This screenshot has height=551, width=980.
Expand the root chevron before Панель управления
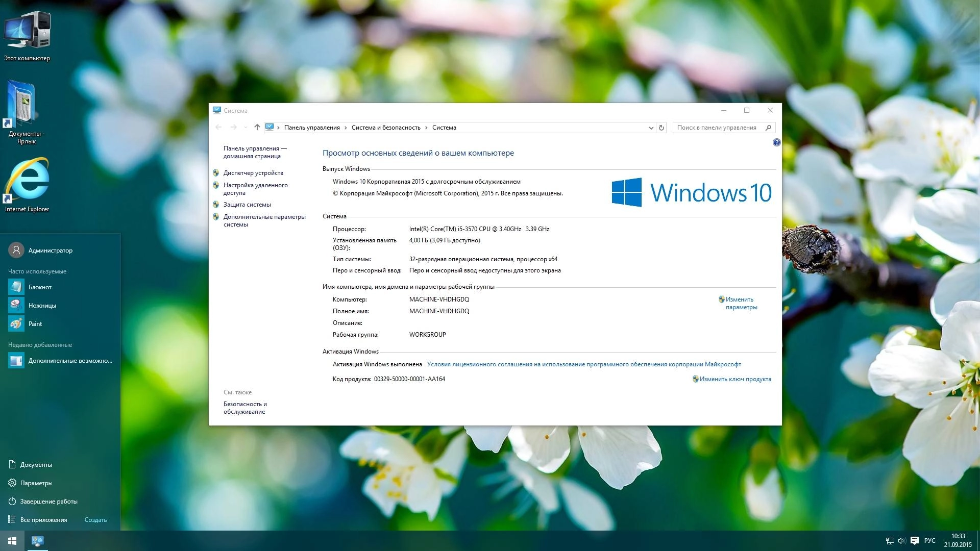pyautogui.click(x=279, y=128)
